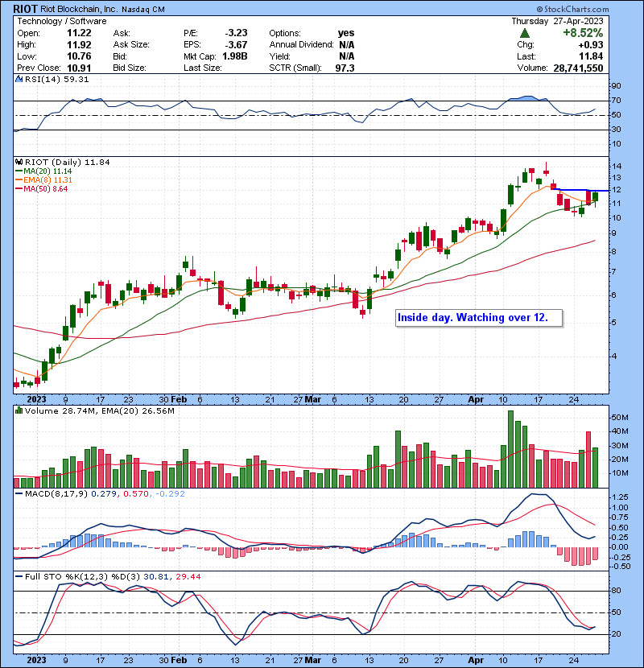Viewport: 644px width, 668px height.
Task: Click the MACD(8,17,9) indicator label
Action: 56,494
